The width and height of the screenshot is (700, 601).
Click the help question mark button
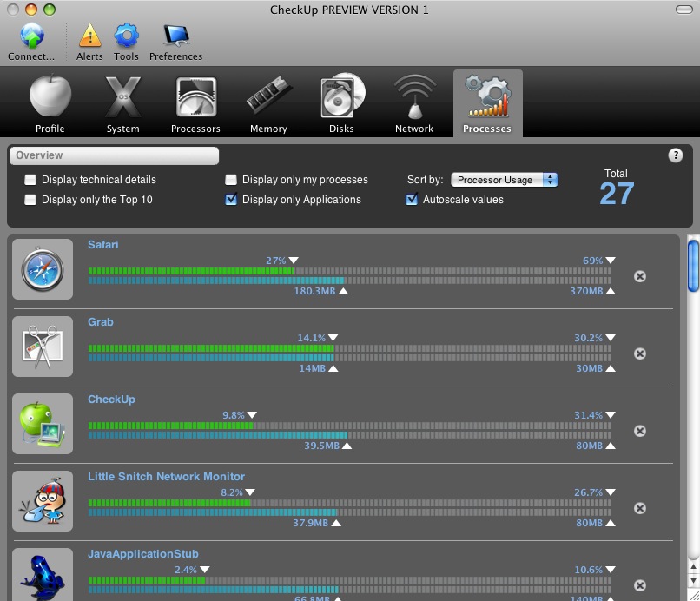(x=676, y=155)
